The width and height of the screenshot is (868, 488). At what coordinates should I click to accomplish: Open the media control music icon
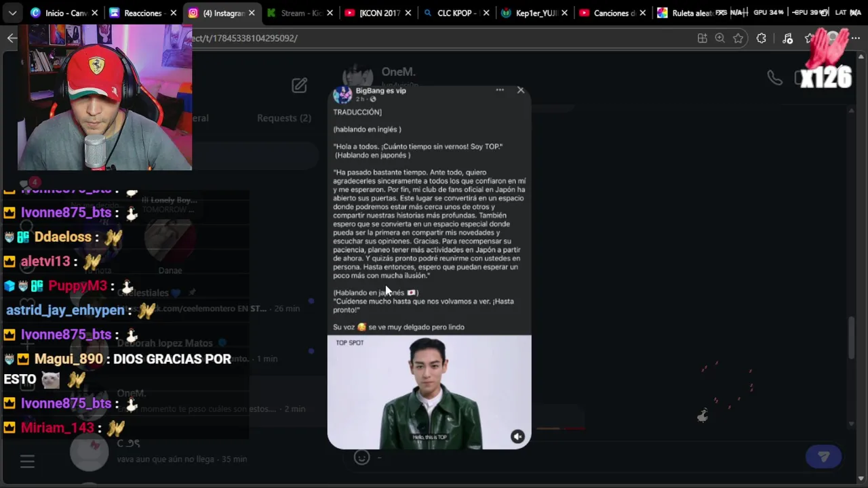[787, 39]
